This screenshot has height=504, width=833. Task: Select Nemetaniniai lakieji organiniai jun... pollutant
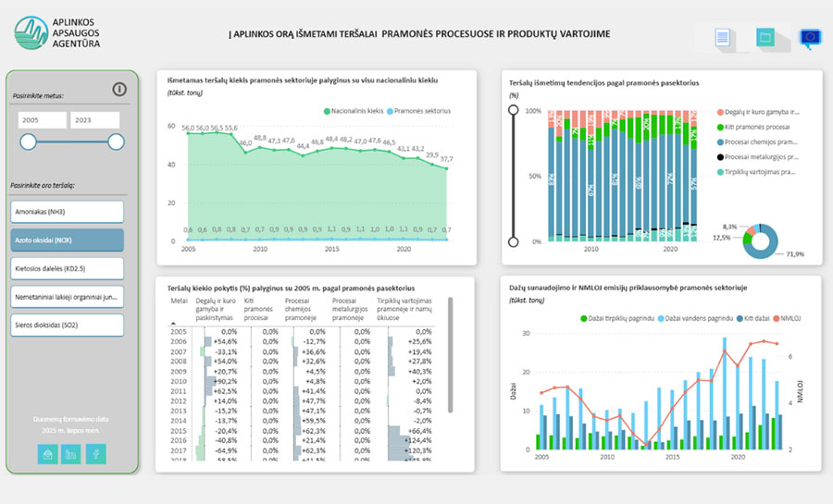point(67,297)
